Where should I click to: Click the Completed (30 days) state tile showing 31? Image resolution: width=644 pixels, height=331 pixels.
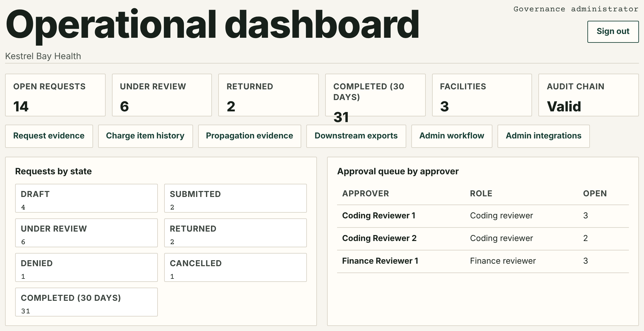(86, 302)
